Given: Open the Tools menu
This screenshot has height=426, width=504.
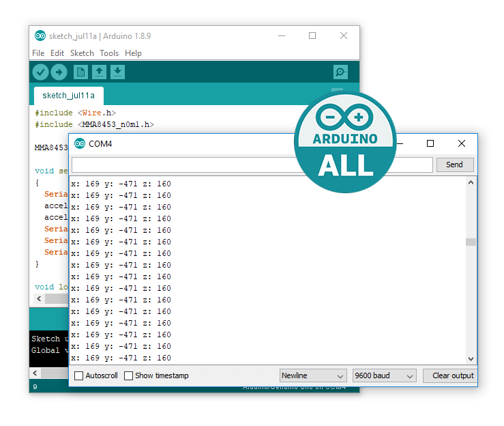Looking at the screenshot, I should click(x=109, y=53).
